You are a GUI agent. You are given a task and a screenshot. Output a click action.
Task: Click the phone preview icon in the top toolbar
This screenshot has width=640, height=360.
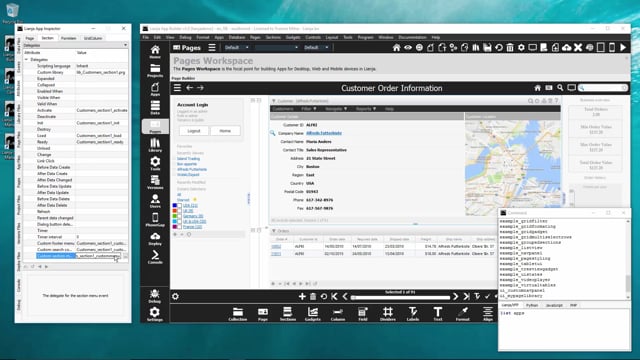coord(611,48)
